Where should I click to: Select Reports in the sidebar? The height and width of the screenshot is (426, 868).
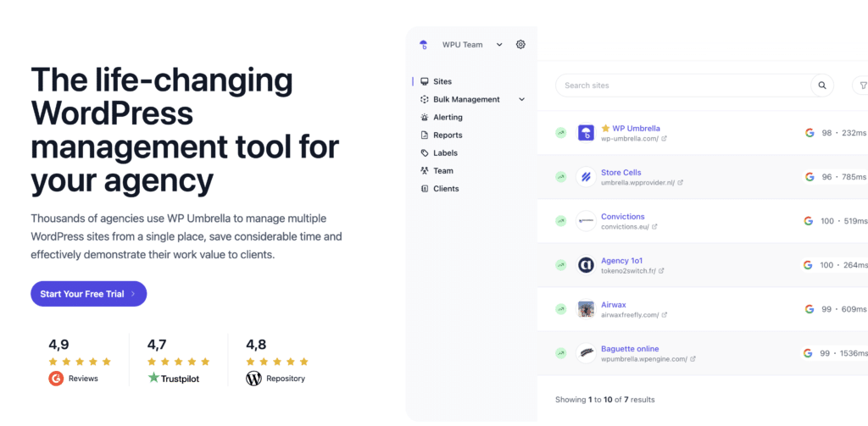[x=447, y=135]
